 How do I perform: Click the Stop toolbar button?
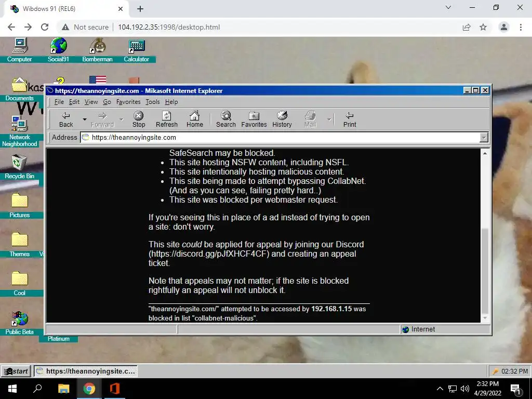[138, 119]
